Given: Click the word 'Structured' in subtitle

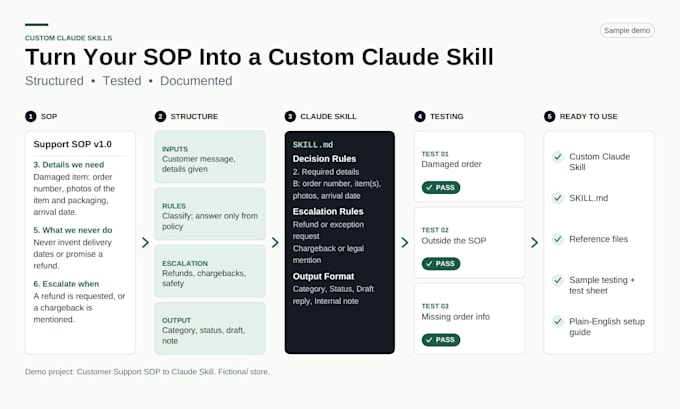Looking at the screenshot, I should coord(54,81).
